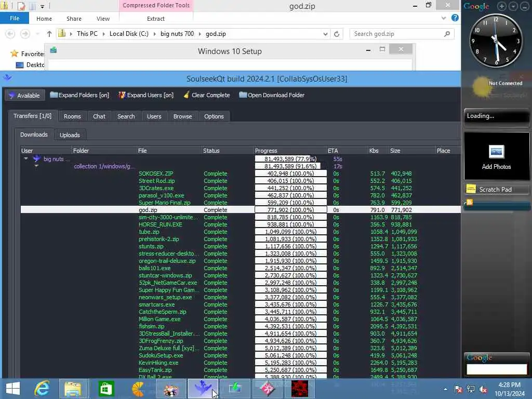Open the Scratch Pad gadget
Image resolution: width=532 pixels, height=399 pixels.
click(497, 189)
